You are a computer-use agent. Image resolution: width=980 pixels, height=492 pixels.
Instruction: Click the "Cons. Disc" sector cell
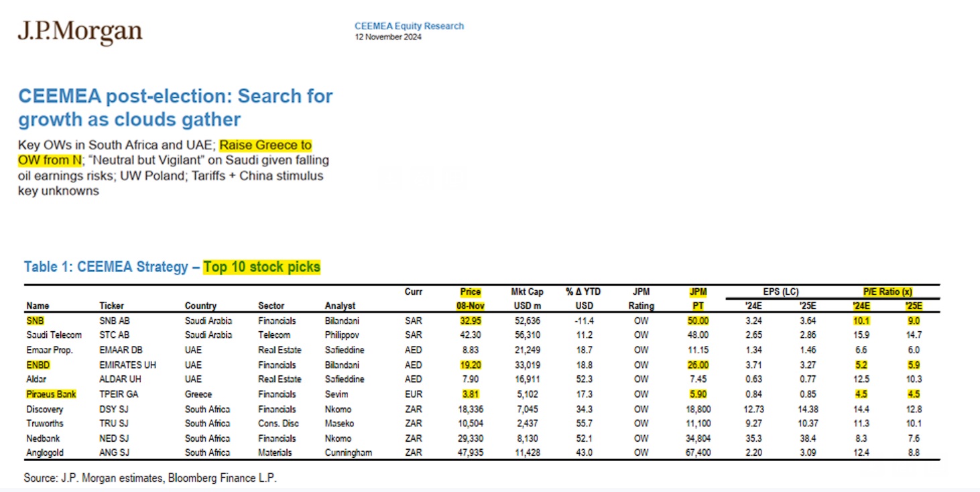click(280, 424)
